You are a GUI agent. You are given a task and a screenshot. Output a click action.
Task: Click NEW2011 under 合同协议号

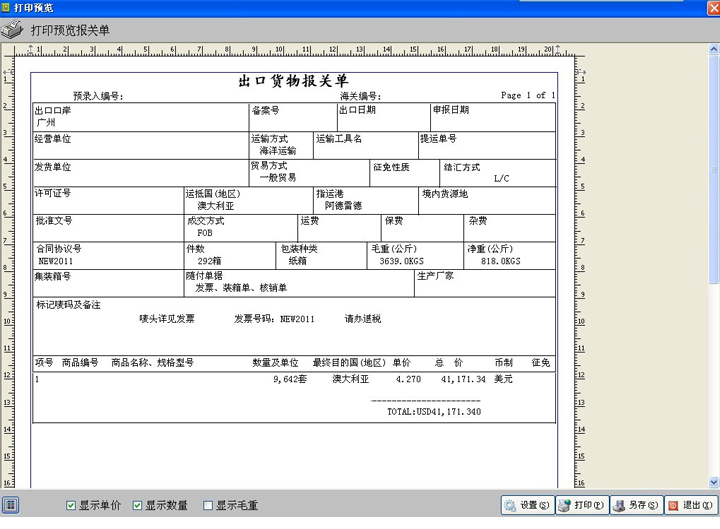pyautogui.click(x=56, y=261)
